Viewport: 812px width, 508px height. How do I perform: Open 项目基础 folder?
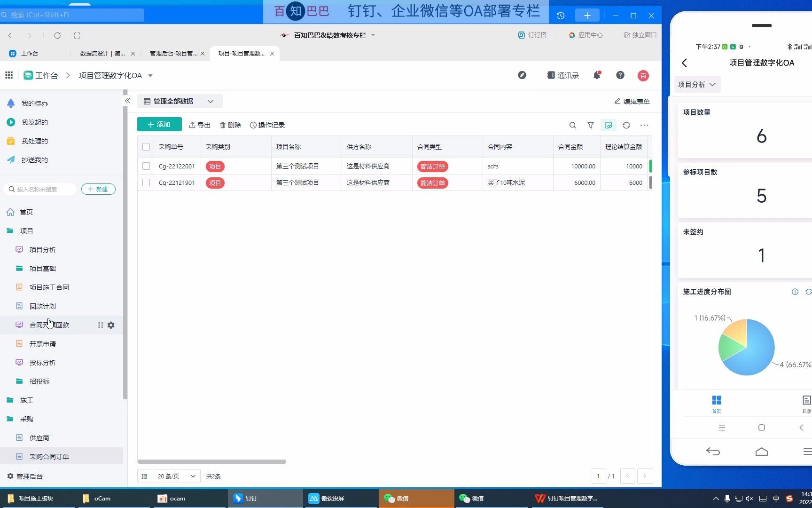pyautogui.click(x=42, y=269)
